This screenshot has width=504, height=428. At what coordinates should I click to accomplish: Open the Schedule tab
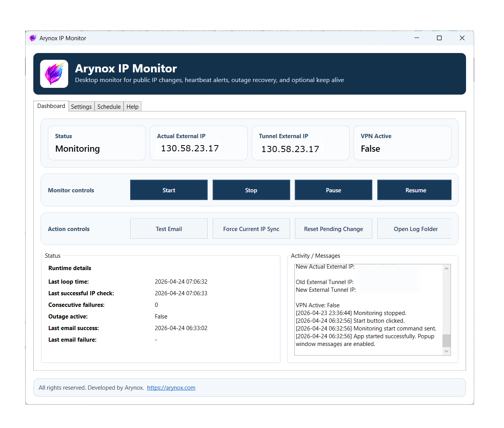click(x=109, y=107)
